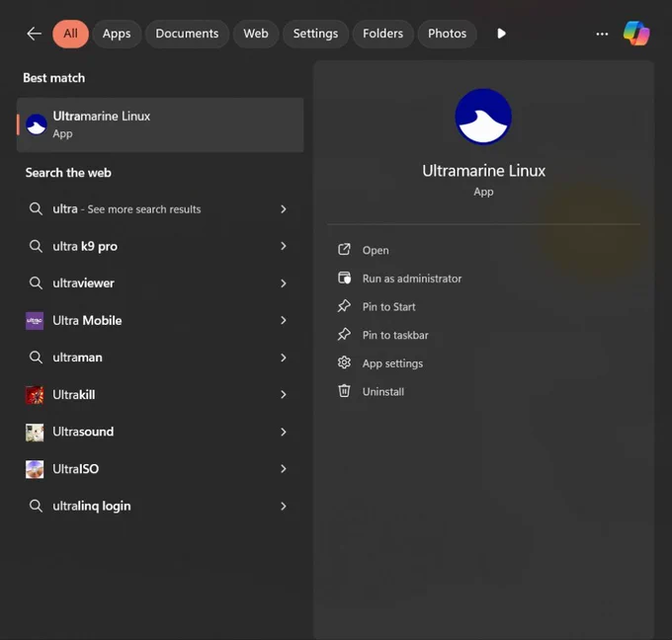Click the small Ultramarine Linux icon in Best match
672x640 pixels.
[37, 124]
